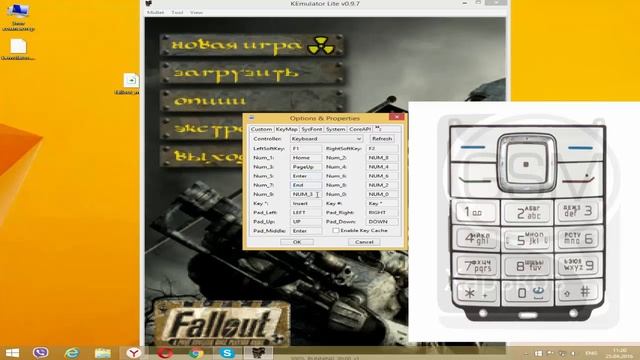Switch the ENG input language indicator
This screenshot has height=360, width=640.
coord(591,353)
